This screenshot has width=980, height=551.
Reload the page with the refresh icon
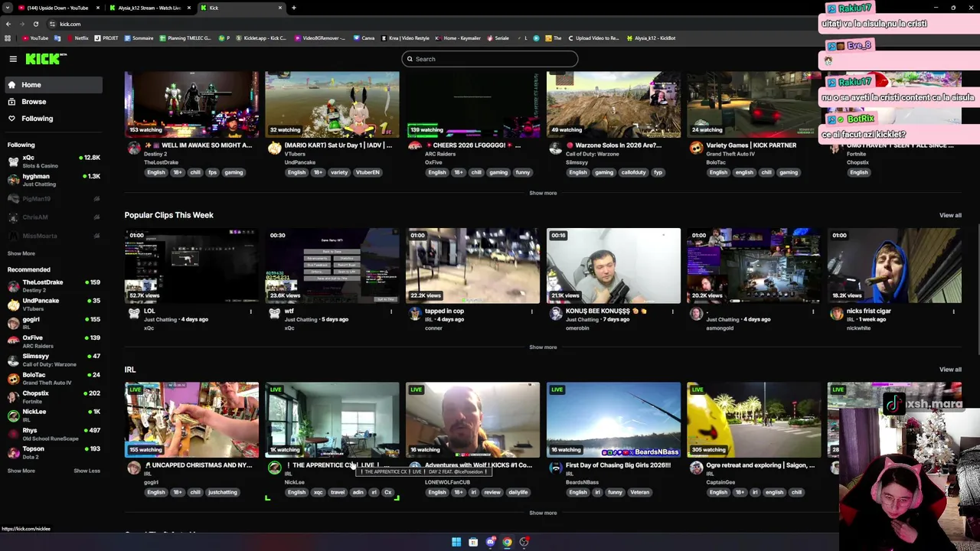(x=35, y=24)
